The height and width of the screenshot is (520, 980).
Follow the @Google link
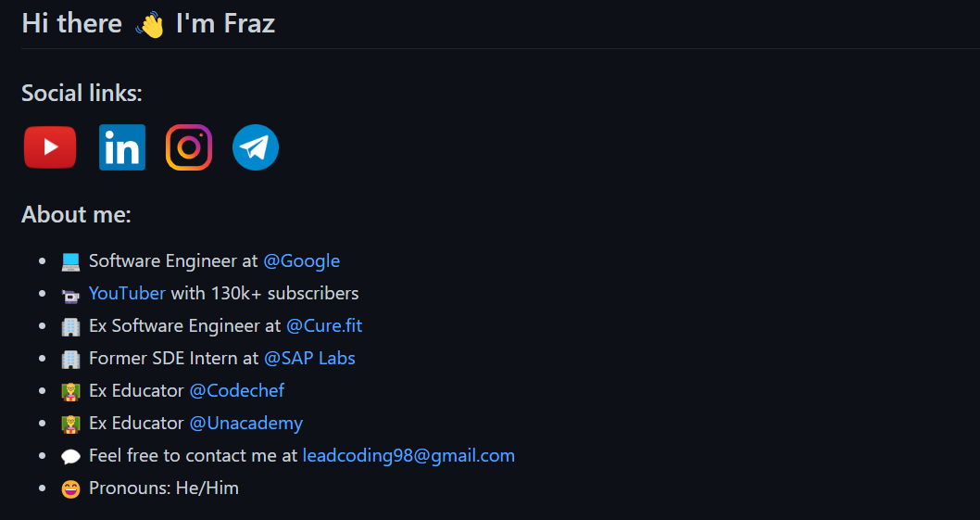coord(301,261)
